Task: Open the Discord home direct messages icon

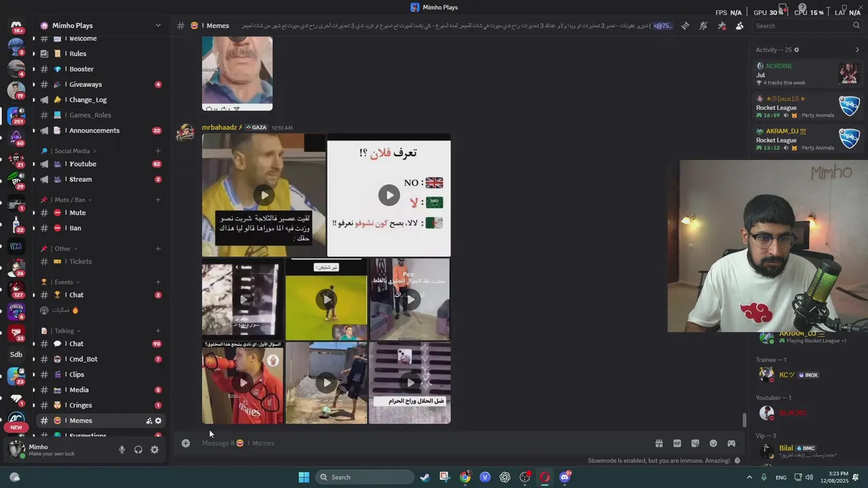Action: [x=16, y=26]
